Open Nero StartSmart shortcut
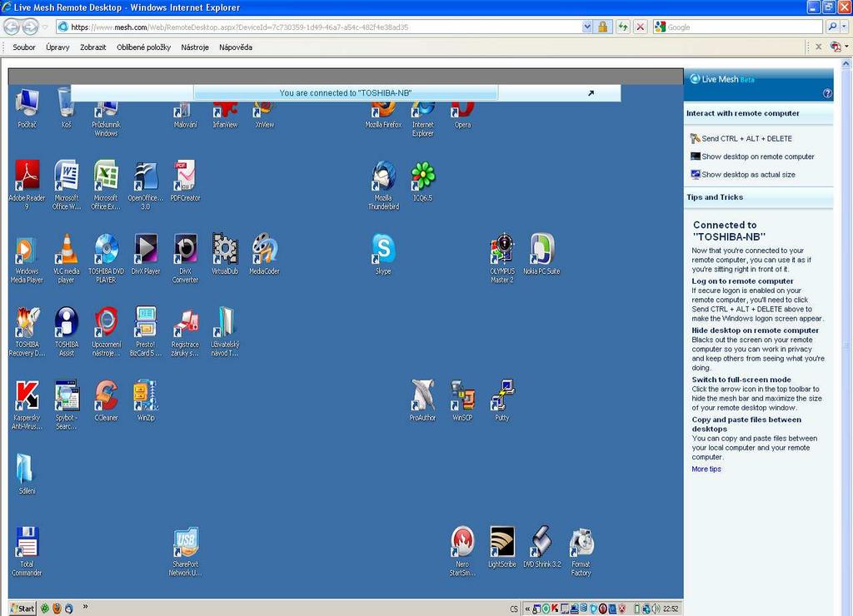 click(462, 551)
